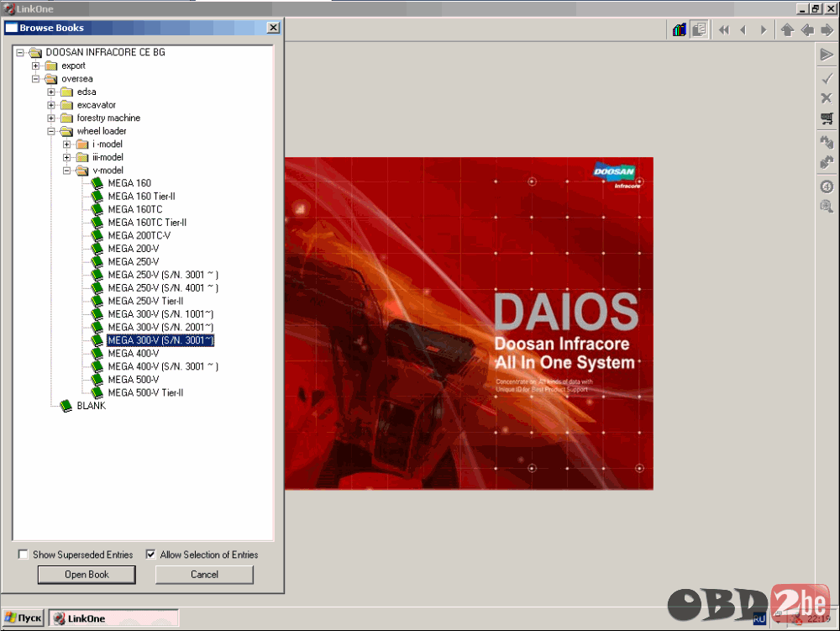
Task: Expand the edsa folder node
Action: (51, 92)
